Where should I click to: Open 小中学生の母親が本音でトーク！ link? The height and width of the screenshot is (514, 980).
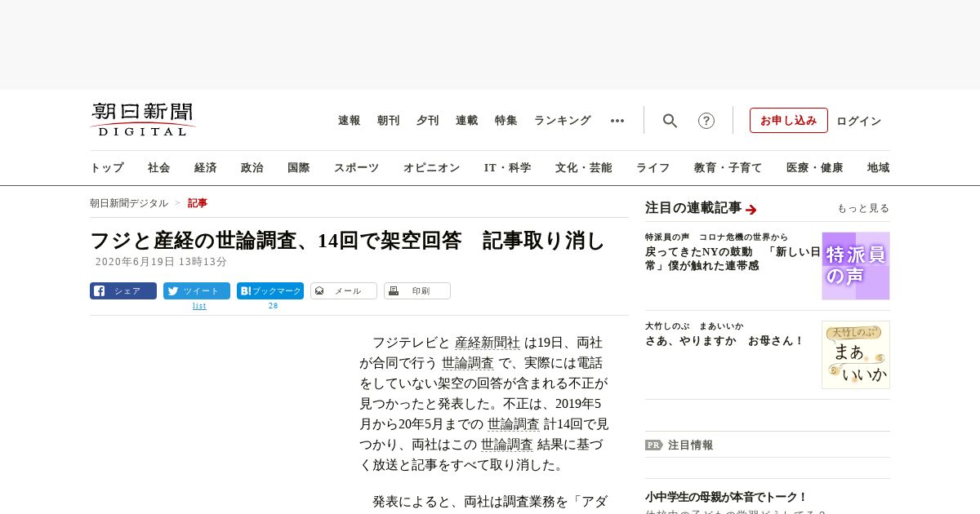pyautogui.click(x=727, y=497)
